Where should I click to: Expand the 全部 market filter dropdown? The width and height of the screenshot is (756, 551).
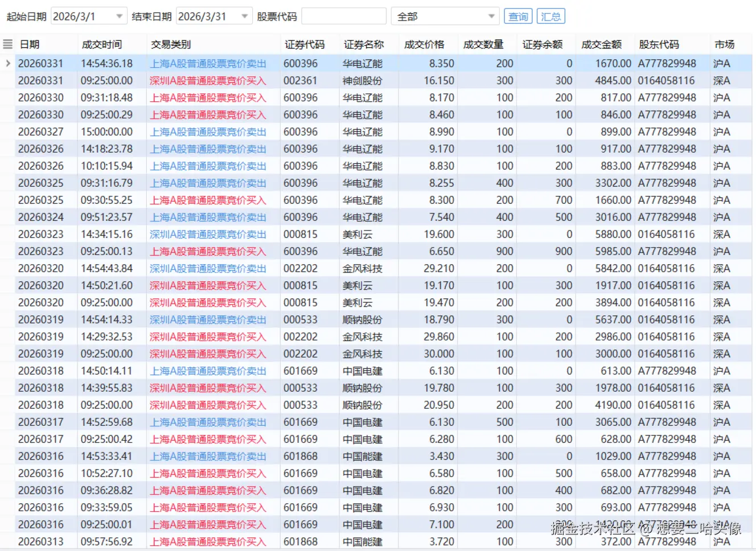[491, 16]
